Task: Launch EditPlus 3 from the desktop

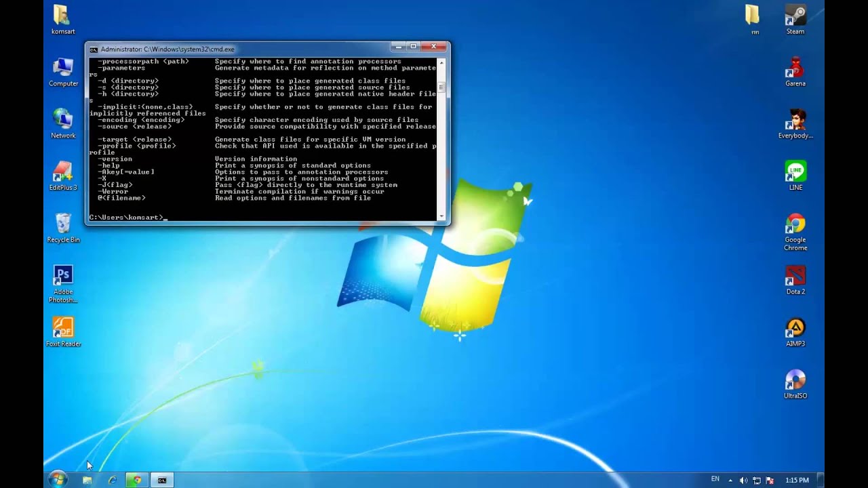Action: pyautogui.click(x=63, y=176)
